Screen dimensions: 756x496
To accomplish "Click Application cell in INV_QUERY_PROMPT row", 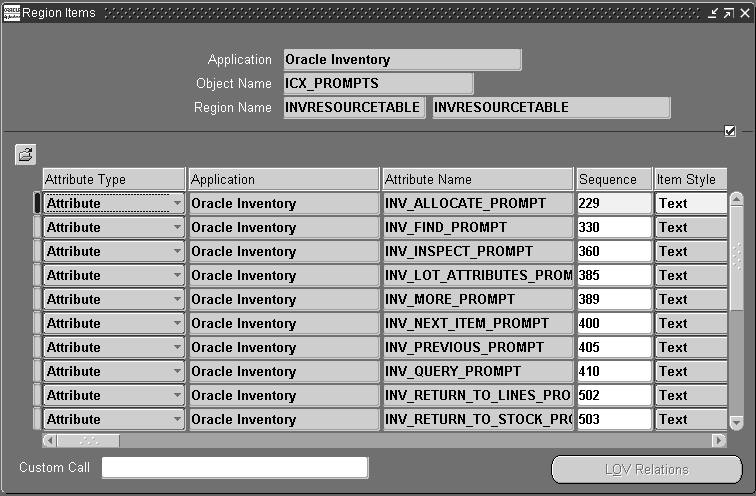I will tap(284, 371).
